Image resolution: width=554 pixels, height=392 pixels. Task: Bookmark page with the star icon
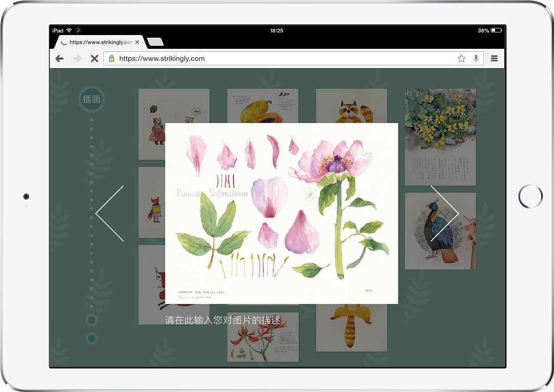461,59
